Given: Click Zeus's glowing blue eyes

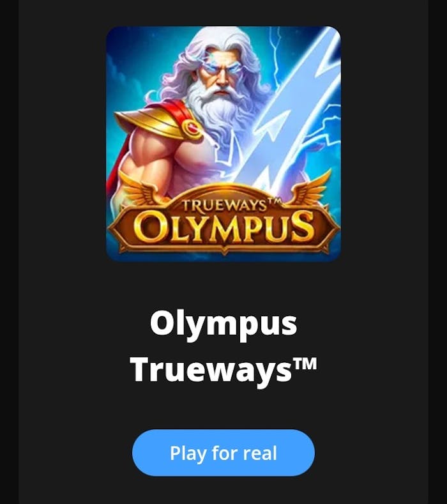Looking at the screenshot, I should point(223,68).
